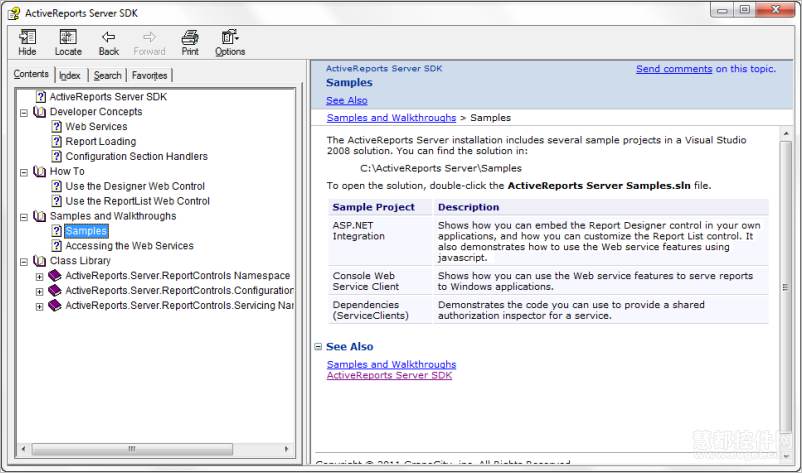Click the contents tree horizontal scrollbar thumb

(132, 449)
